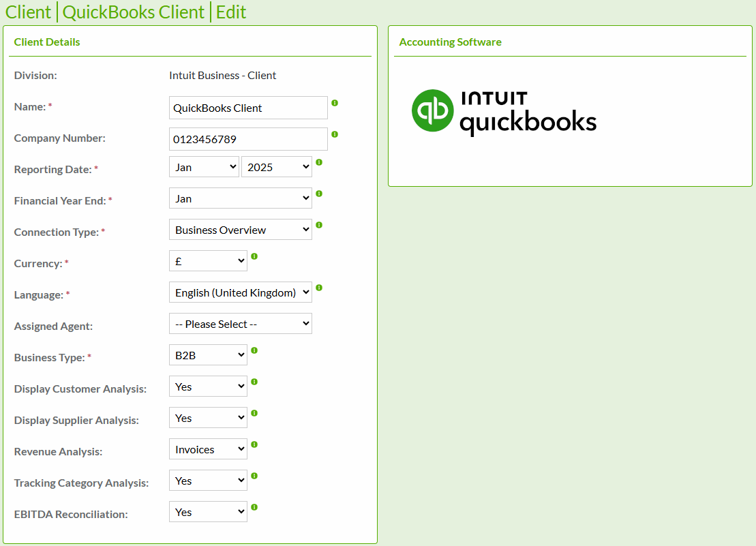Click the Language info icon

coord(319,288)
